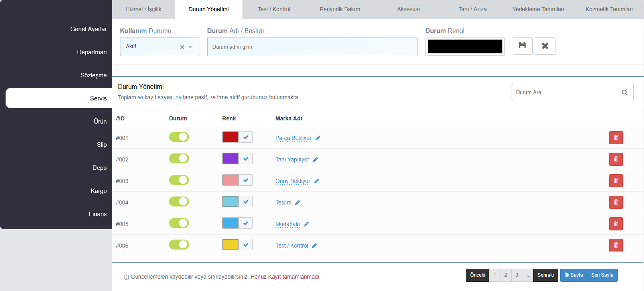Toggle status switch for row #001

[179, 137]
